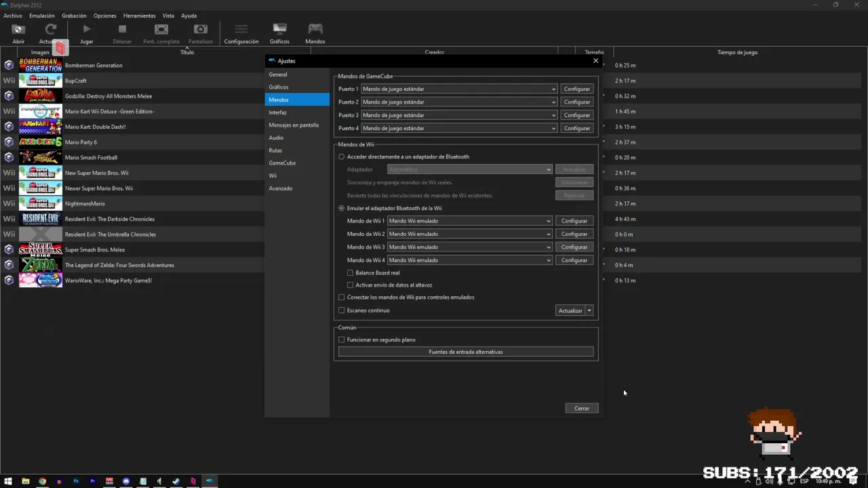The width and height of the screenshot is (868, 488).
Task: Click the Pant. completa fullscreen icon
Action: point(161,29)
